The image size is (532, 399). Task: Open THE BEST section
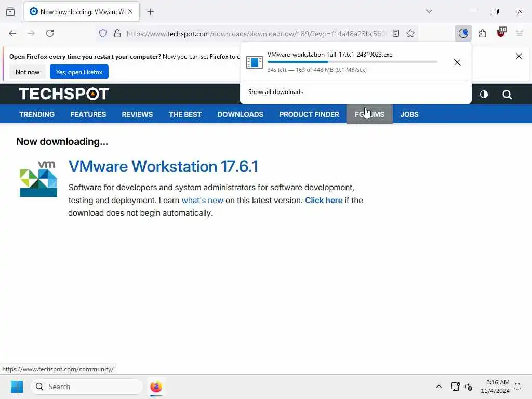185,114
